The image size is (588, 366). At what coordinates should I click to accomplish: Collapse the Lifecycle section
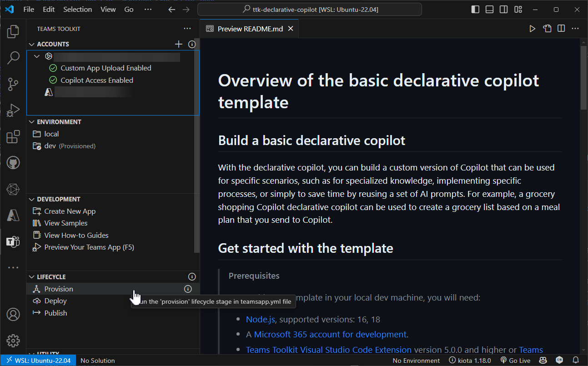pyautogui.click(x=32, y=277)
